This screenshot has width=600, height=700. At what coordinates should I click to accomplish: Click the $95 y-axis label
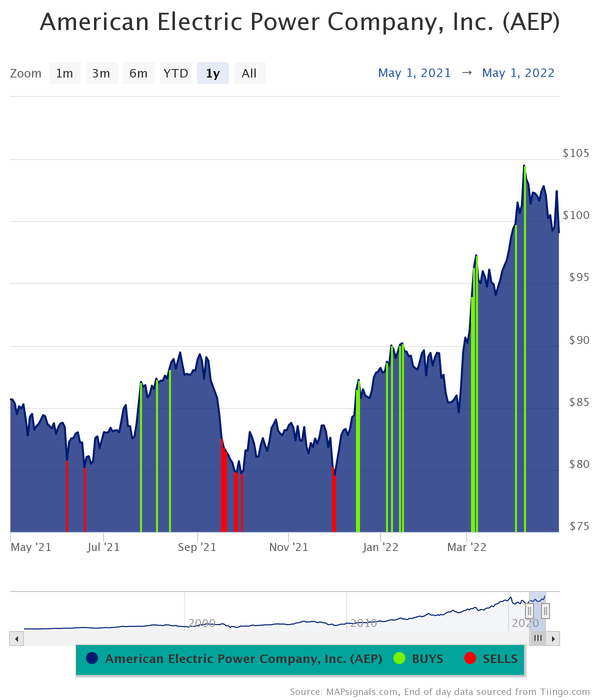[x=579, y=277]
